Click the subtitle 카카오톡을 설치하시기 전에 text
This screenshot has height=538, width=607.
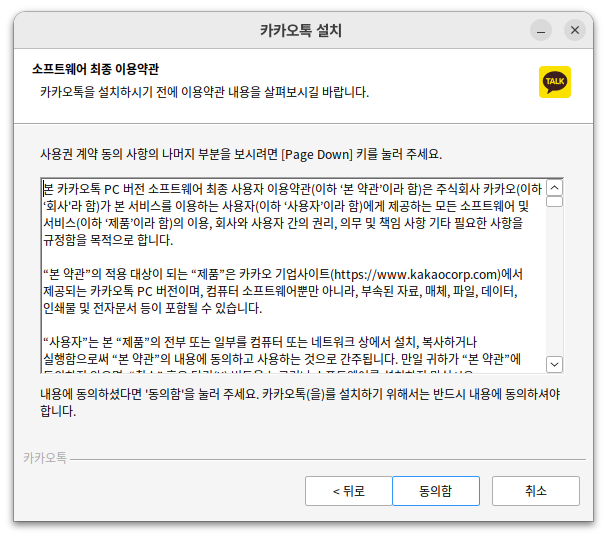(204, 92)
